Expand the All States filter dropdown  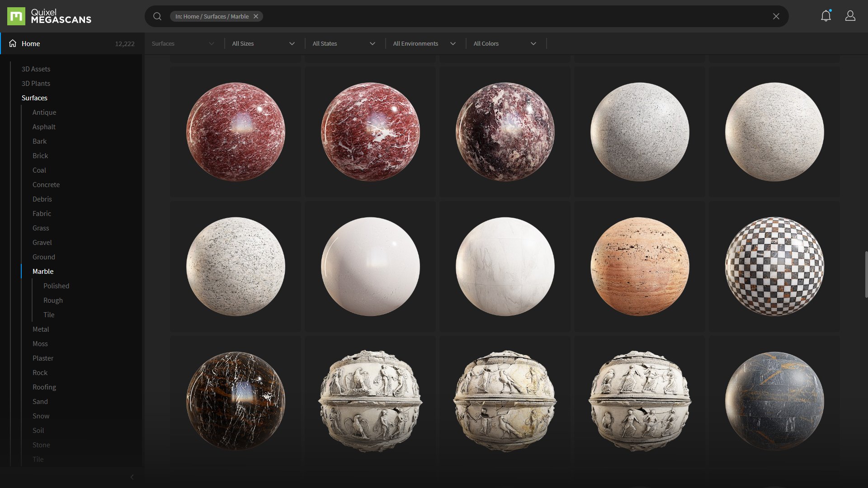(x=344, y=43)
